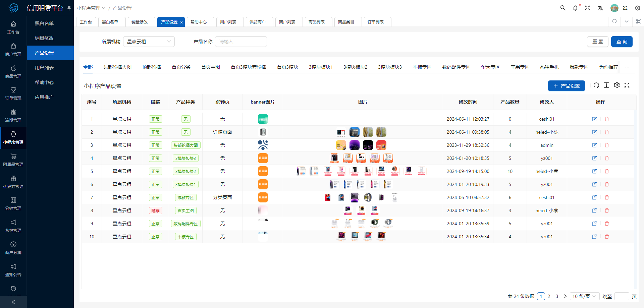The image size is (644, 308).
Task: Toggle fullscreen mode from the top header
Action: [x=587, y=8]
